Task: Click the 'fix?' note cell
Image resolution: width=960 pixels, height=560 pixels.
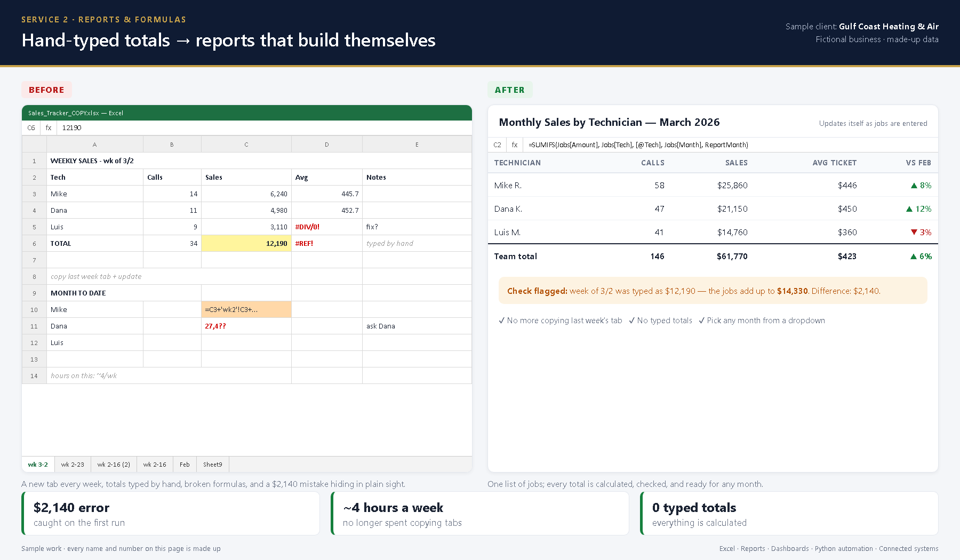Action: pyautogui.click(x=417, y=227)
